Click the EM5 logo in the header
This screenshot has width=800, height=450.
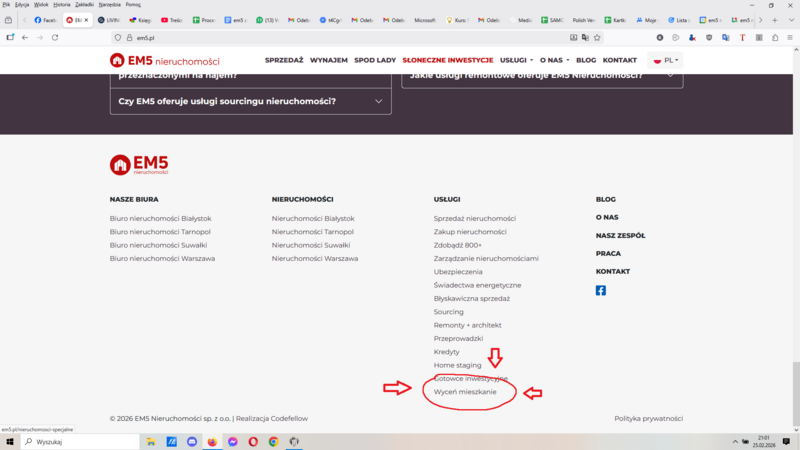click(x=164, y=60)
